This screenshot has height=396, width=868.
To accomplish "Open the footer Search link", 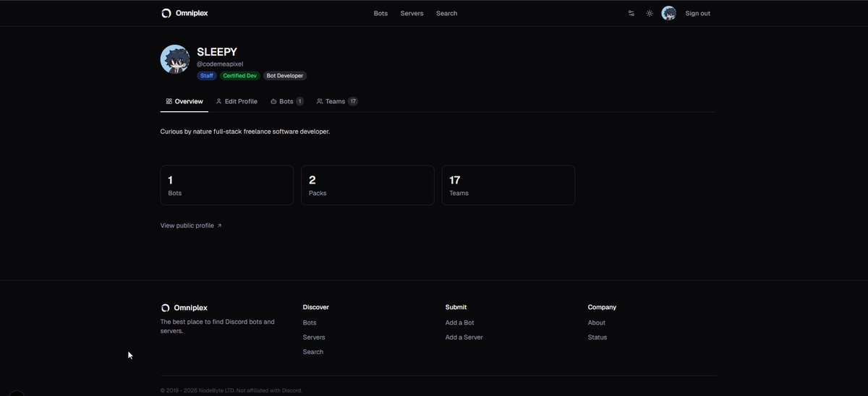I will point(313,352).
